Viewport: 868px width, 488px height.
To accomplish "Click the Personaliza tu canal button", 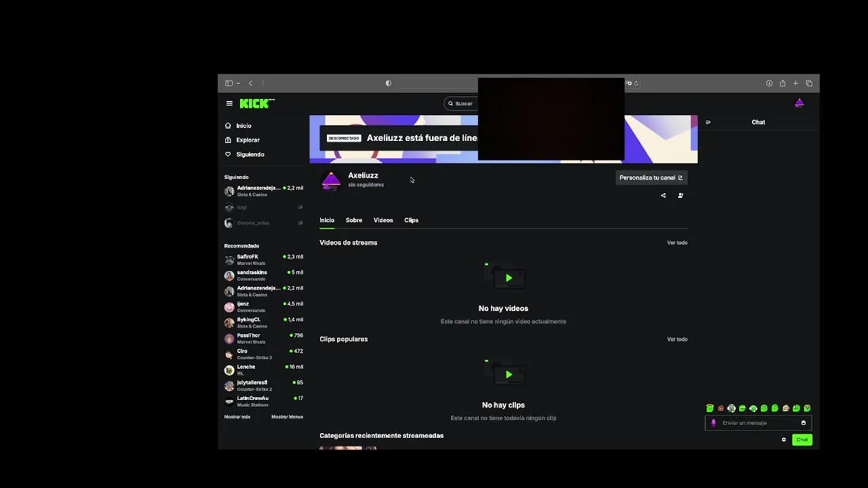I will pyautogui.click(x=652, y=178).
